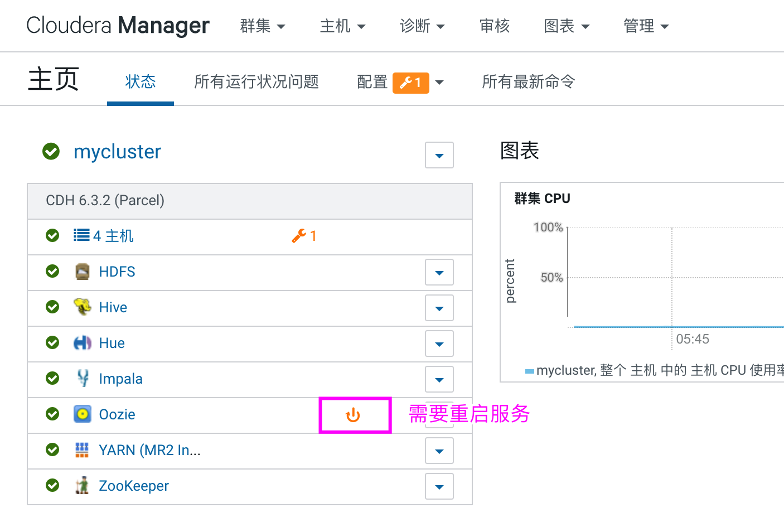Viewport: 784px width, 532px height.
Task: Click the Impala service icon
Action: tap(83, 379)
